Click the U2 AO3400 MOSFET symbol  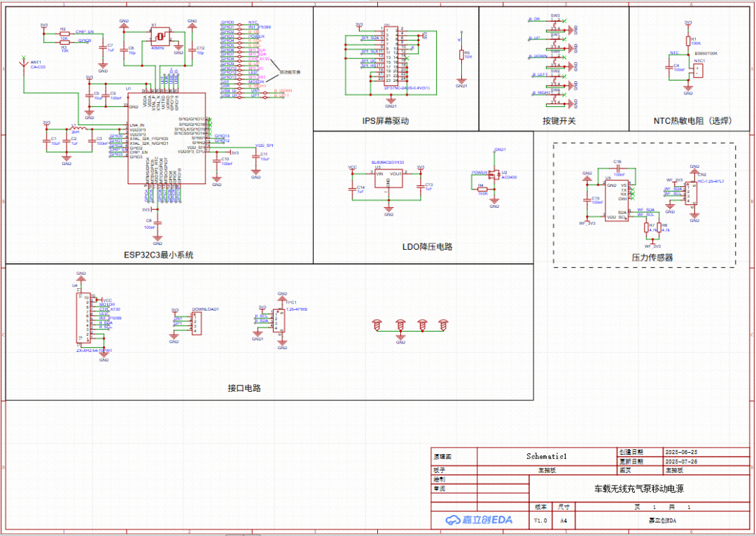(x=496, y=175)
